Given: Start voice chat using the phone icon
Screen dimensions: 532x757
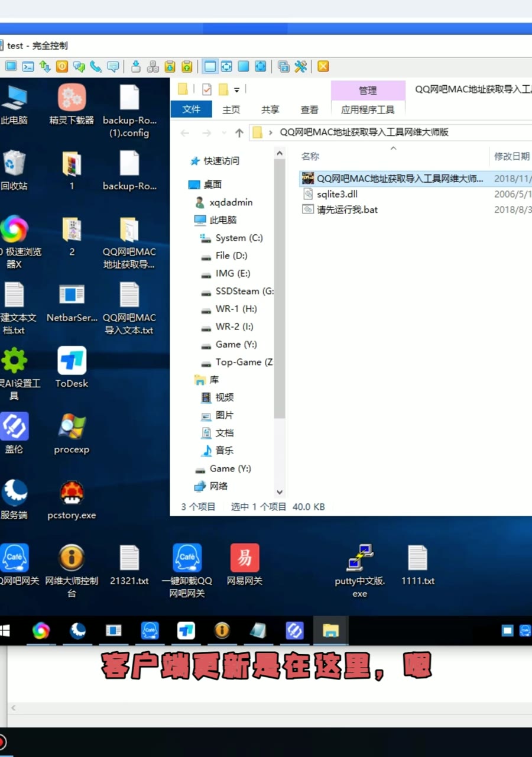Looking at the screenshot, I should coord(96,67).
